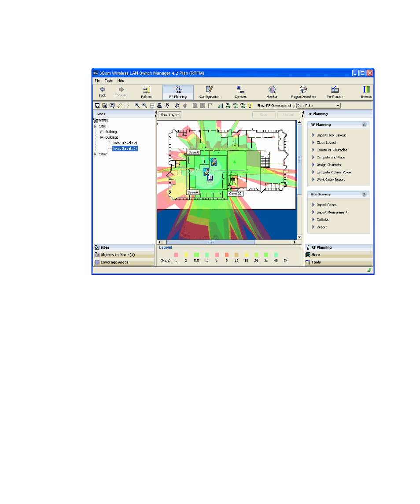
Task: Click the vertical scrollbar down arrow
Action: tap(299, 237)
